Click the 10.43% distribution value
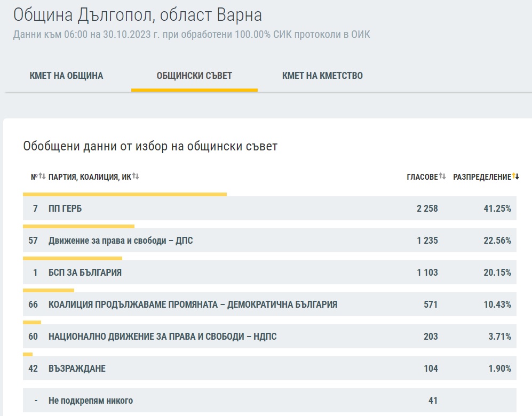 497,305
